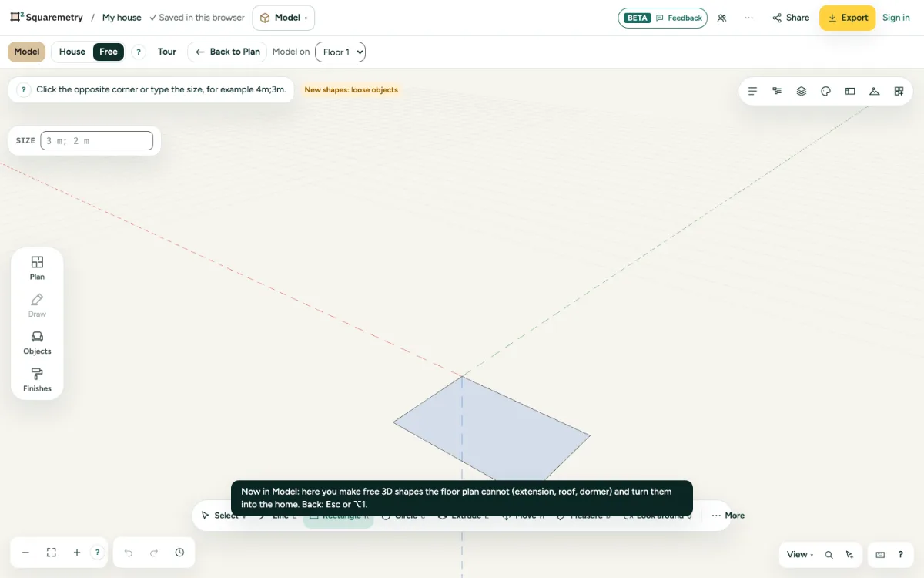Click the search magnifier icon
The height and width of the screenshot is (578, 924).
(829, 555)
